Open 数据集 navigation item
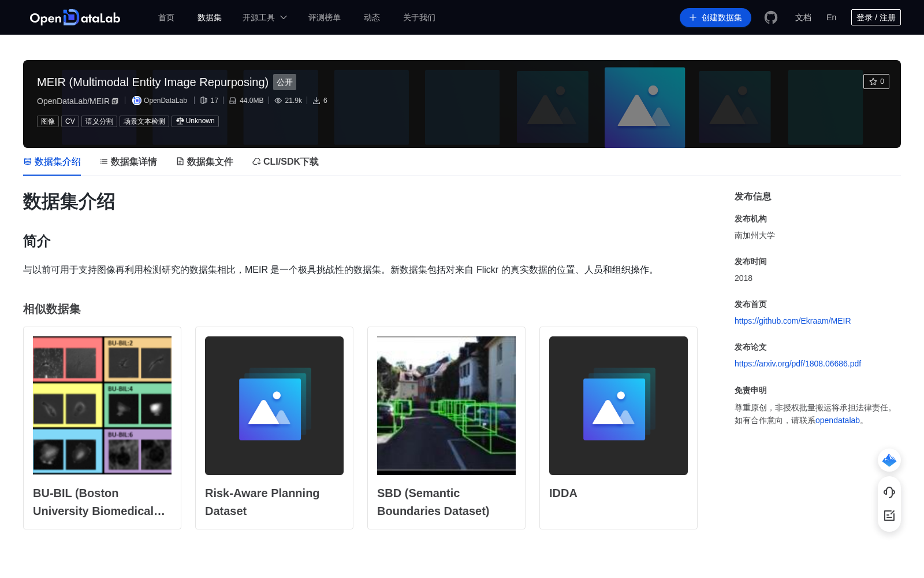This screenshot has width=924, height=578. 210,17
